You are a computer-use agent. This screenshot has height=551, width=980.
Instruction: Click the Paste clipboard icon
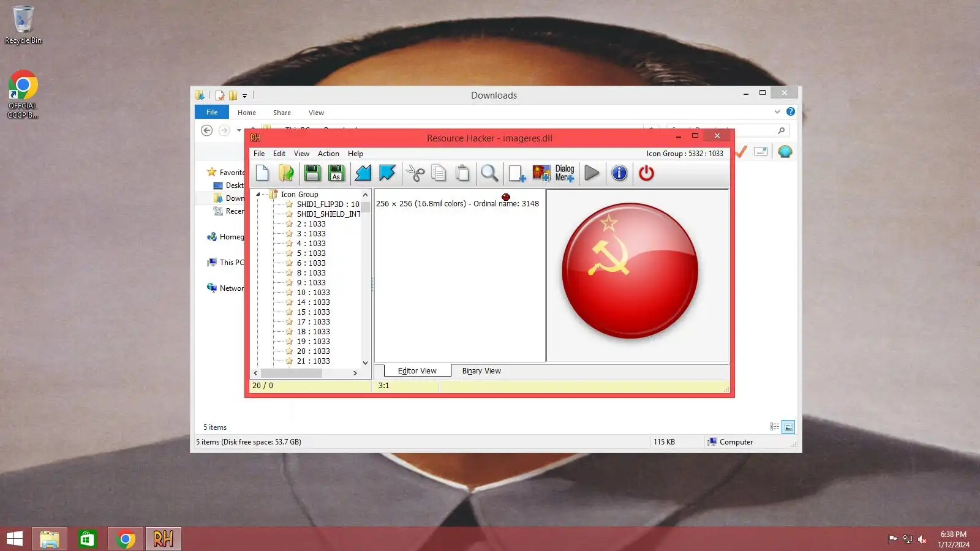point(462,173)
